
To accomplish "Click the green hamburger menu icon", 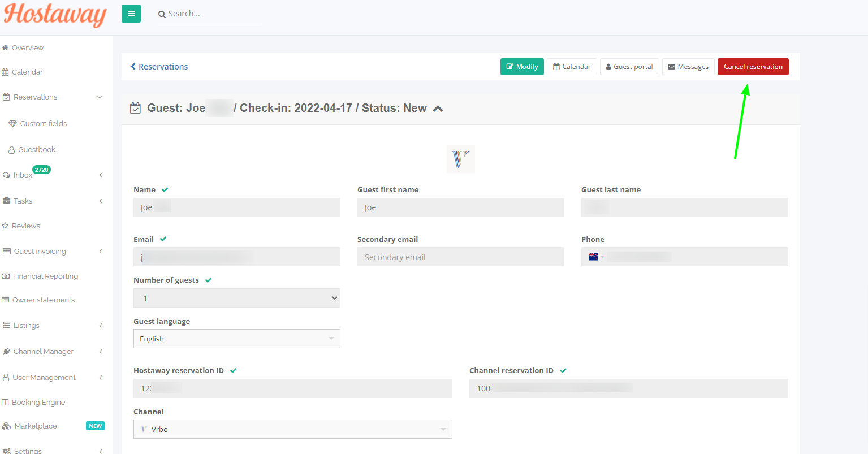I will (x=131, y=14).
